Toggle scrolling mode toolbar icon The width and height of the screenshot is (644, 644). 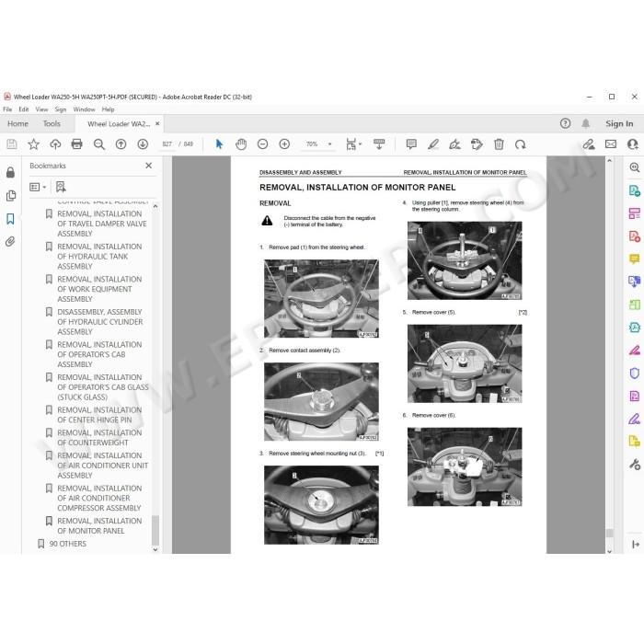379,144
